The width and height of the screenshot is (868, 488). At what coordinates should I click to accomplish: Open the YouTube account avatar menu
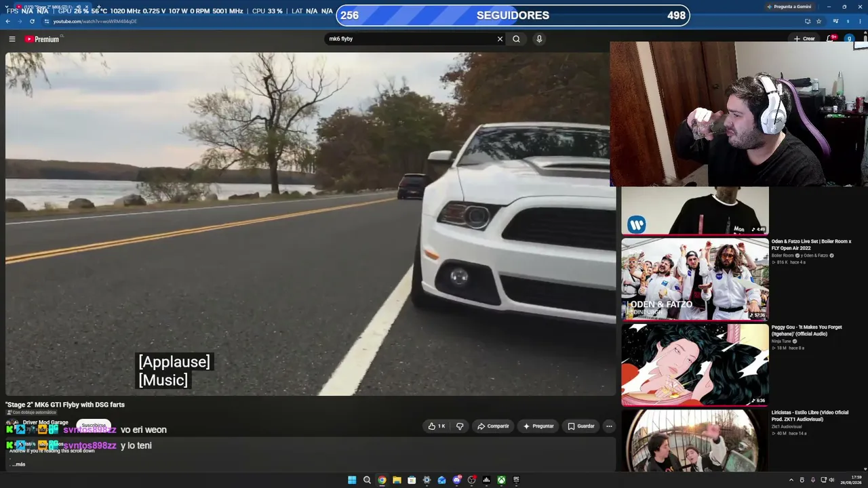(x=849, y=39)
